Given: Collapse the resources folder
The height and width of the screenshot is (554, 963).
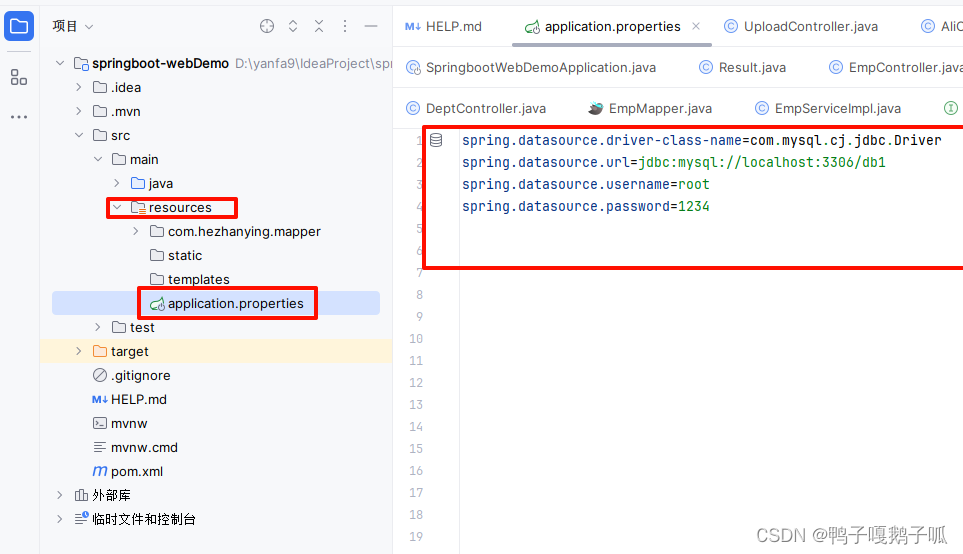Looking at the screenshot, I should (117, 208).
